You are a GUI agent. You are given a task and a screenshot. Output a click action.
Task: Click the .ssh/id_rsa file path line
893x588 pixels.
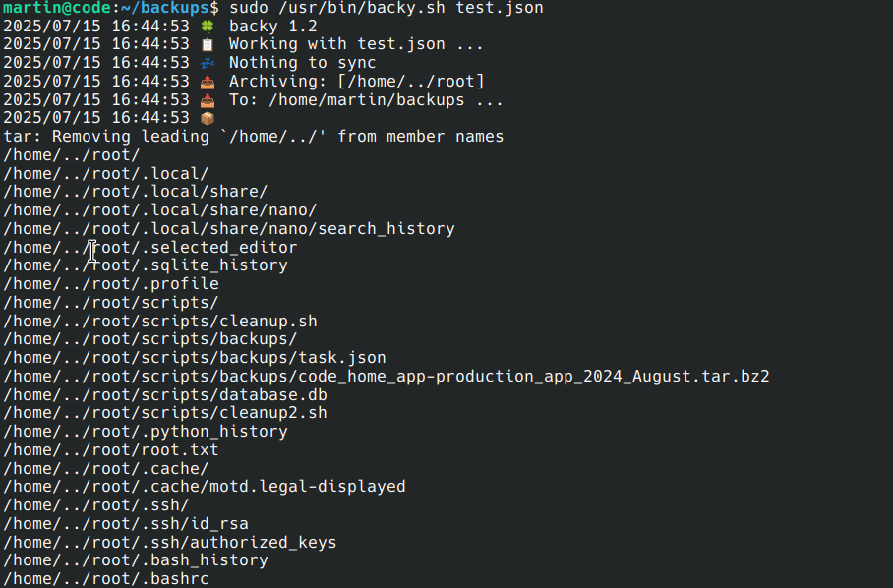125,524
